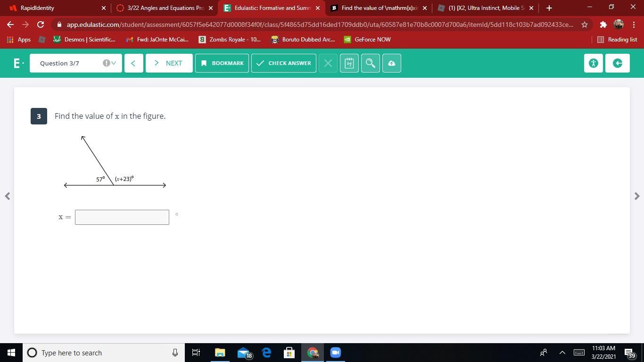
Task: Open Zombs Royale bookmark
Action: (230, 40)
